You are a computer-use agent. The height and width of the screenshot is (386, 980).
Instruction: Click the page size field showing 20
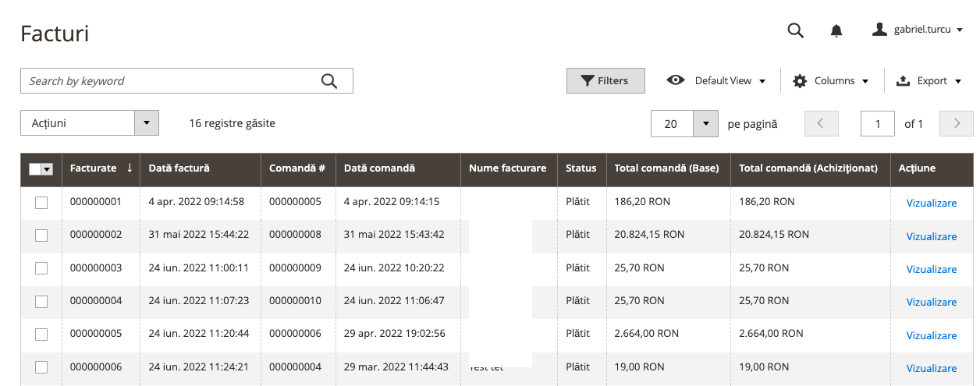click(672, 123)
